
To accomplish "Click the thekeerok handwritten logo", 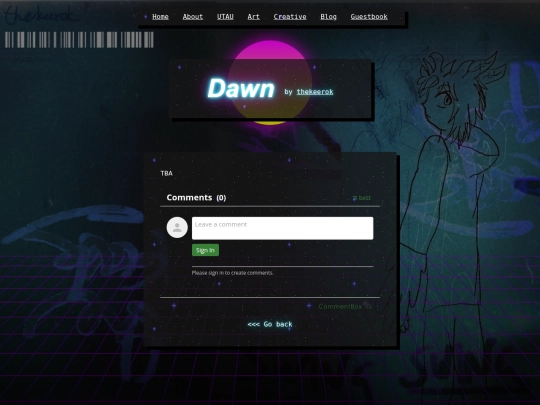I will (x=40, y=14).
